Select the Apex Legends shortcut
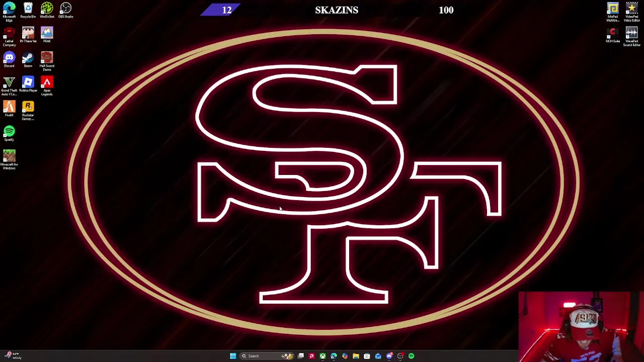Screen dimensions: 644x362 [x=47, y=86]
